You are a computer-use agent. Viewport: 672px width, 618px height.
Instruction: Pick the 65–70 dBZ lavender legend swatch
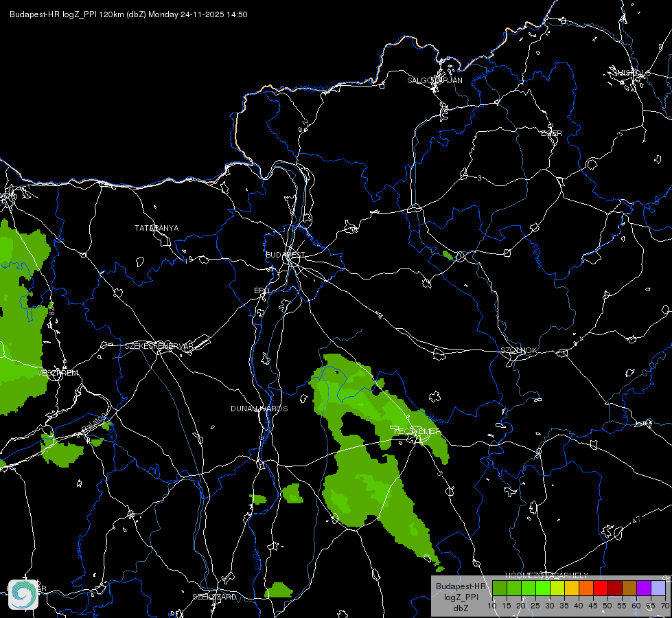point(658,588)
